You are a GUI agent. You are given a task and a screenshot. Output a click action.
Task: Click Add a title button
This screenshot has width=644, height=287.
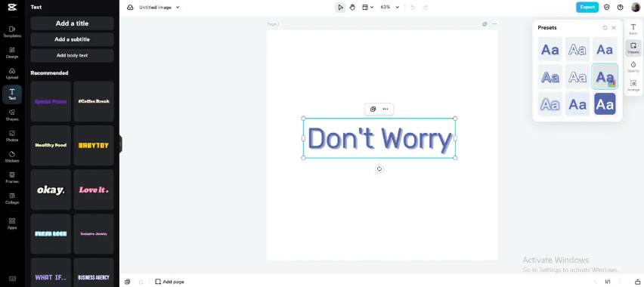pos(72,23)
